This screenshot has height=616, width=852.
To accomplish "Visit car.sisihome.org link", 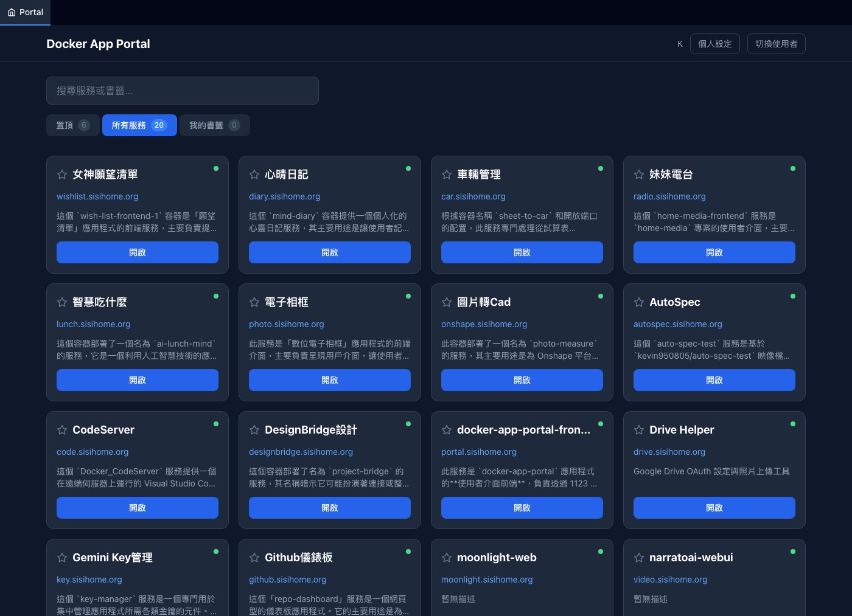I will [x=473, y=196].
